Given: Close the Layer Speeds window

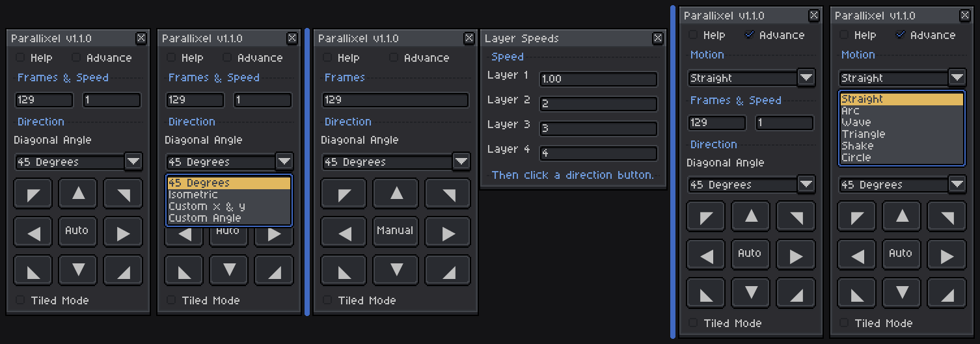Looking at the screenshot, I should point(657,38).
